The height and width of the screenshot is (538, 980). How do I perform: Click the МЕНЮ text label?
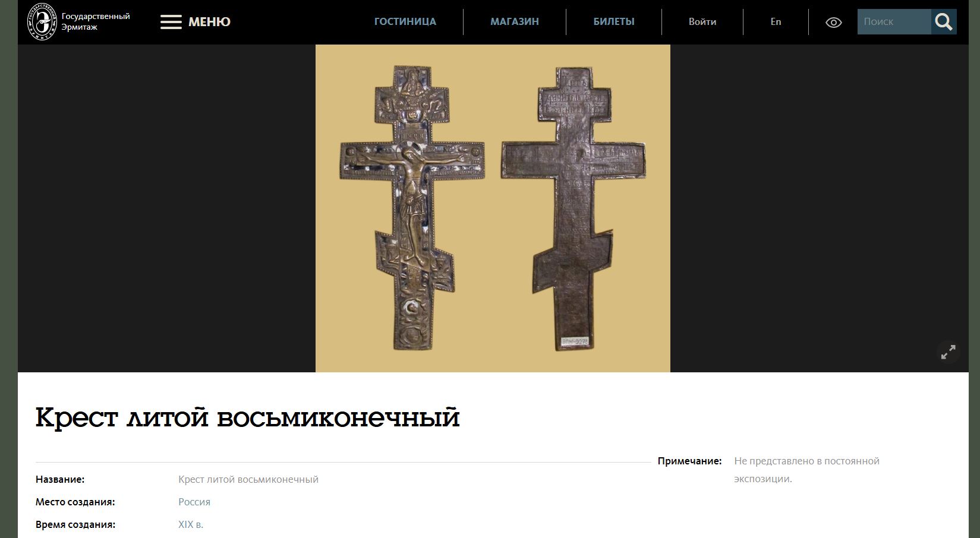[209, 22]
